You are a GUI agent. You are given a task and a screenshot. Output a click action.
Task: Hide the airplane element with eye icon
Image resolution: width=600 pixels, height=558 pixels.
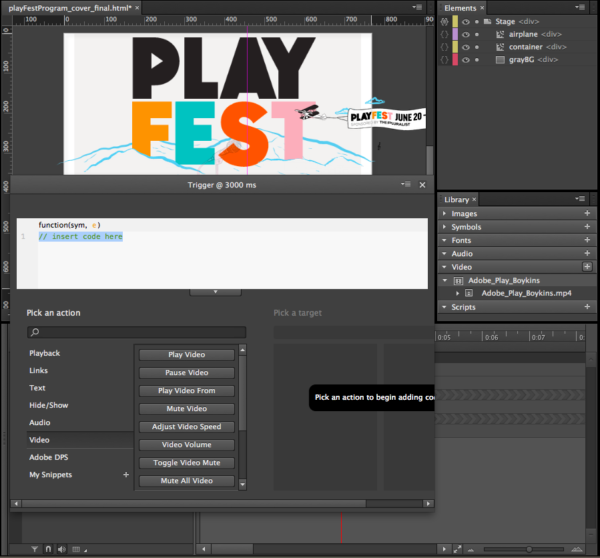click(x=465, y=34)
